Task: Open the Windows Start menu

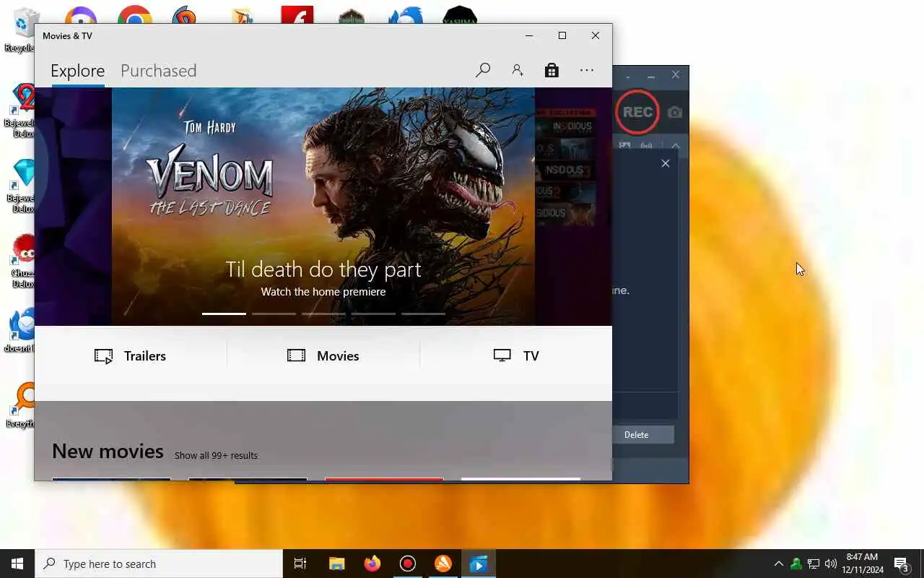Action: (x=17, y=564)
